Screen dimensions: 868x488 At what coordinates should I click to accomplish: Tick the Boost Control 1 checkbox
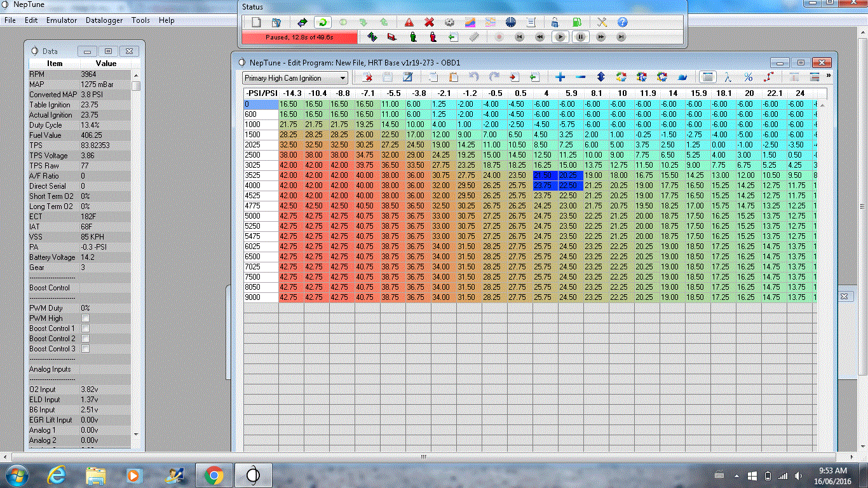[85, 329]
